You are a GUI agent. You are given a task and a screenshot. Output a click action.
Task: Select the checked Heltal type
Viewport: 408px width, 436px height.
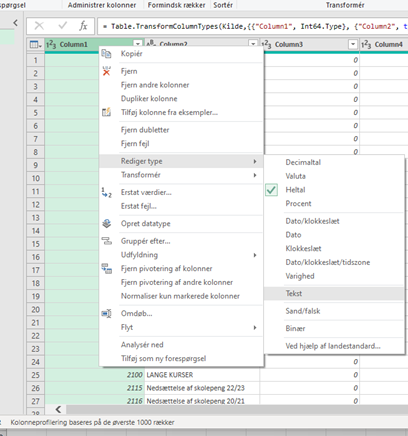click(334, 190)
